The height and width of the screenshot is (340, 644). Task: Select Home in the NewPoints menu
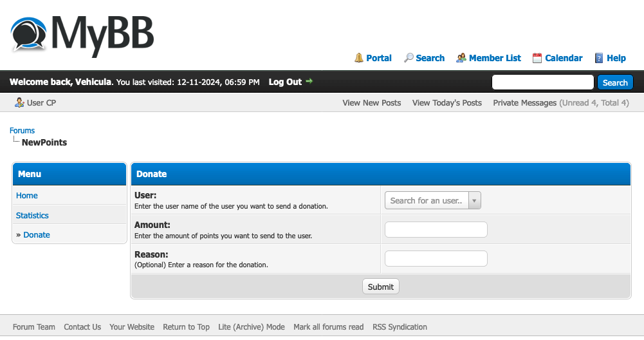[26, 195]
